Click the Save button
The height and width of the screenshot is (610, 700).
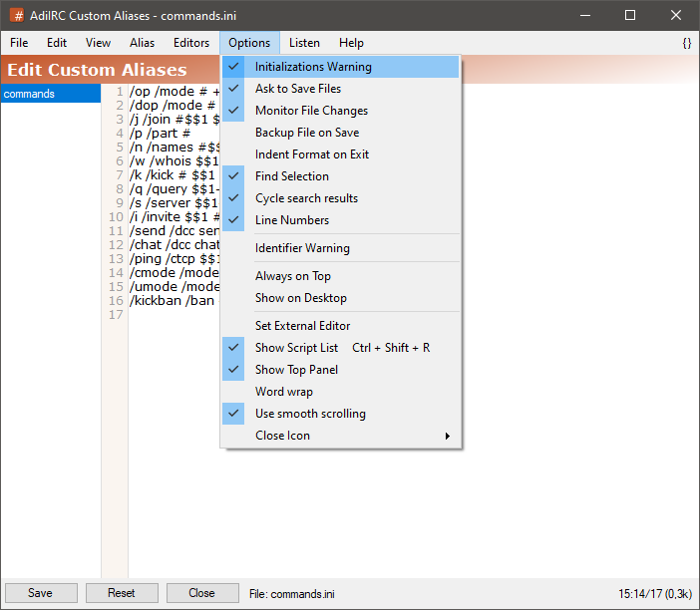41,593
